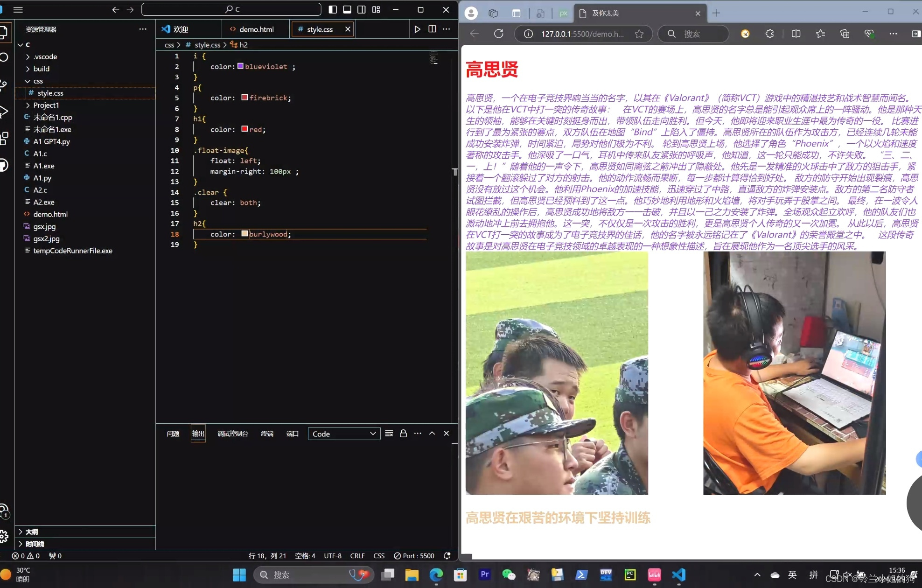
Task: Toggle primary sidebar layout icon
Action: [333, 9]
